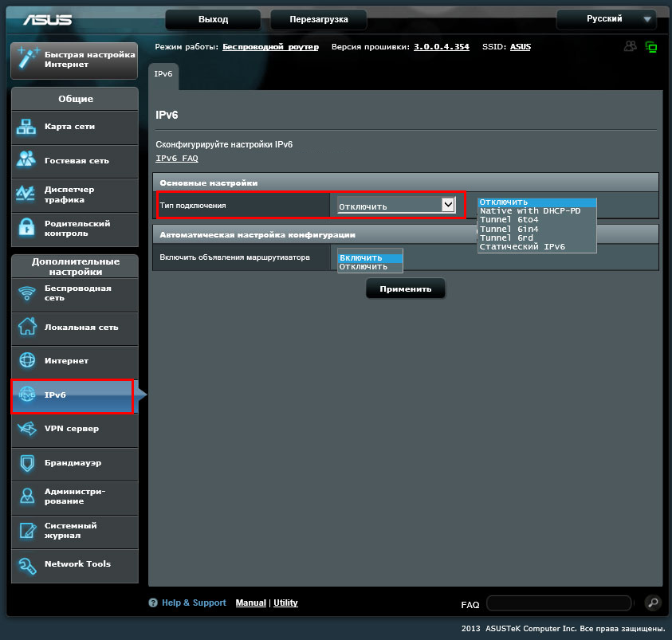Switch to the IPv6 tab

click(163, 74)
